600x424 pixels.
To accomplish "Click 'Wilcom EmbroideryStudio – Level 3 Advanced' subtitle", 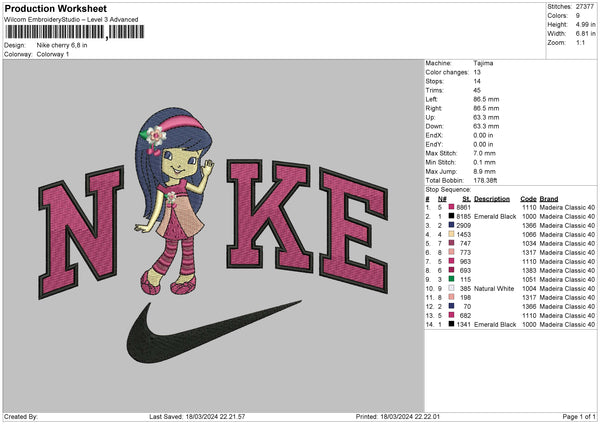I will tap(71, 20).
